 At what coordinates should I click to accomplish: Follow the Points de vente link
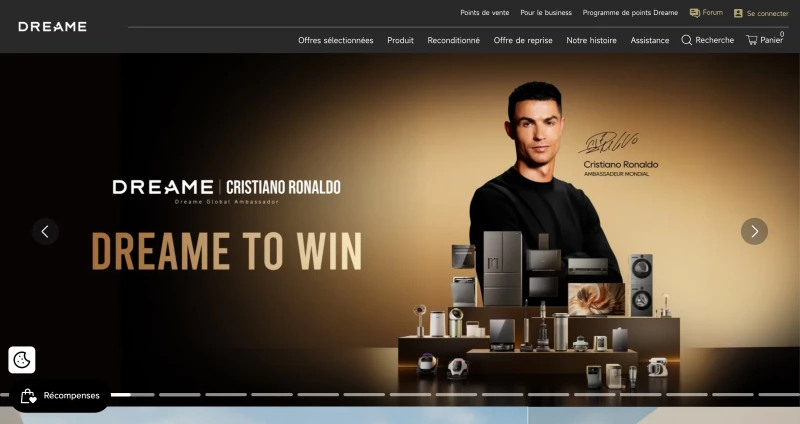click(x=485, y=13)
